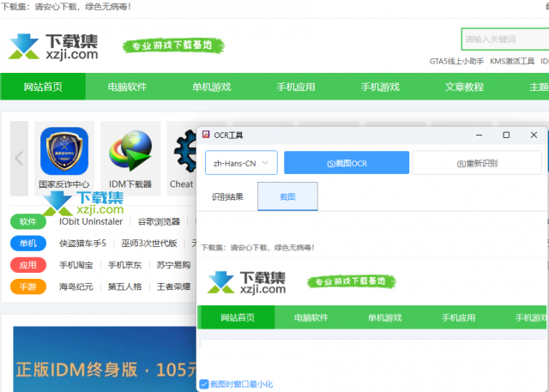Screen dimensions: 549x392
Task: Open the Cheat Engine gear icon
Action: click(185, 151)
